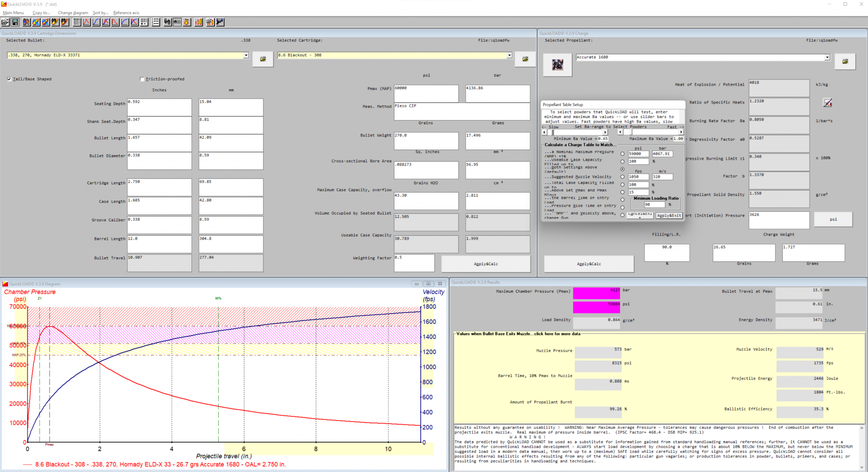Open the Change diagram menu
This screenshot has height=472, width=868.
[73, 13]
